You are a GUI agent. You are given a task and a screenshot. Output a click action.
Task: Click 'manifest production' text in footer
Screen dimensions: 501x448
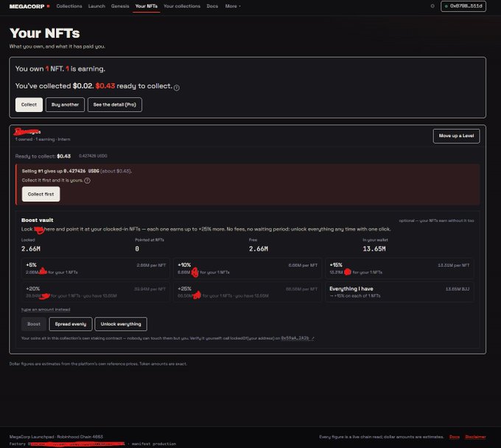(154, 444)
